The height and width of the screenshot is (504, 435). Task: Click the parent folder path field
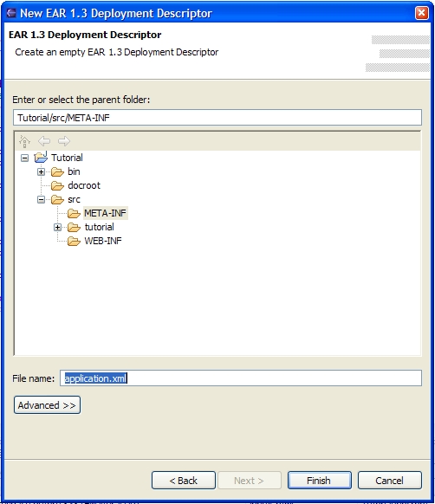coord(217,118)
